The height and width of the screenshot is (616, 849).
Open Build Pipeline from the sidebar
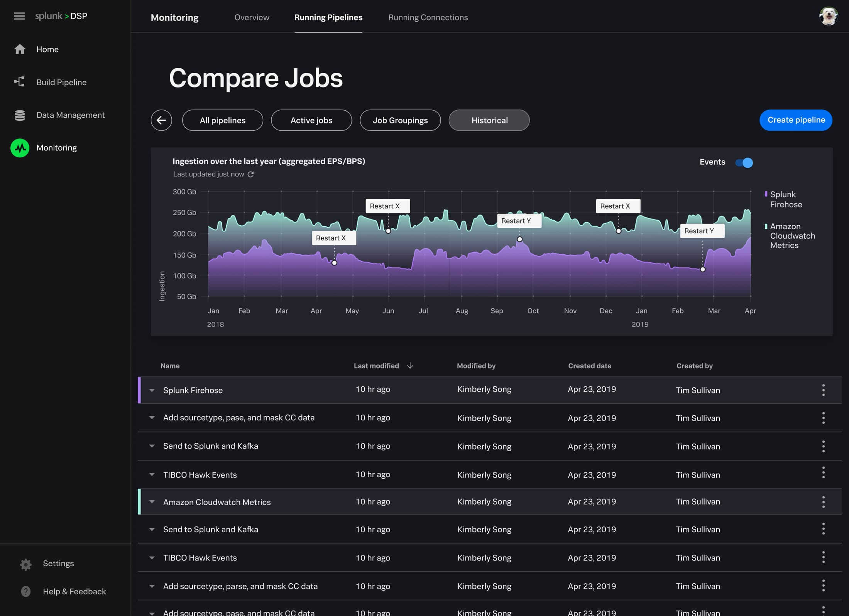[20, 82]
